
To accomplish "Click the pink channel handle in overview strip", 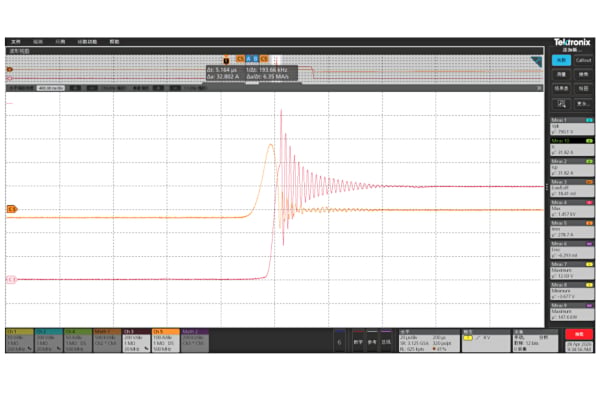I will (x=10, y=78).
